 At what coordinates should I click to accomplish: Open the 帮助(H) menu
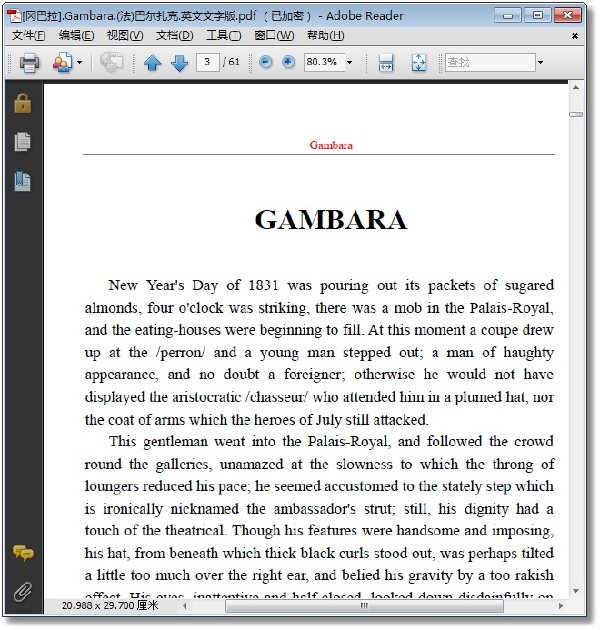coord(326,36)
